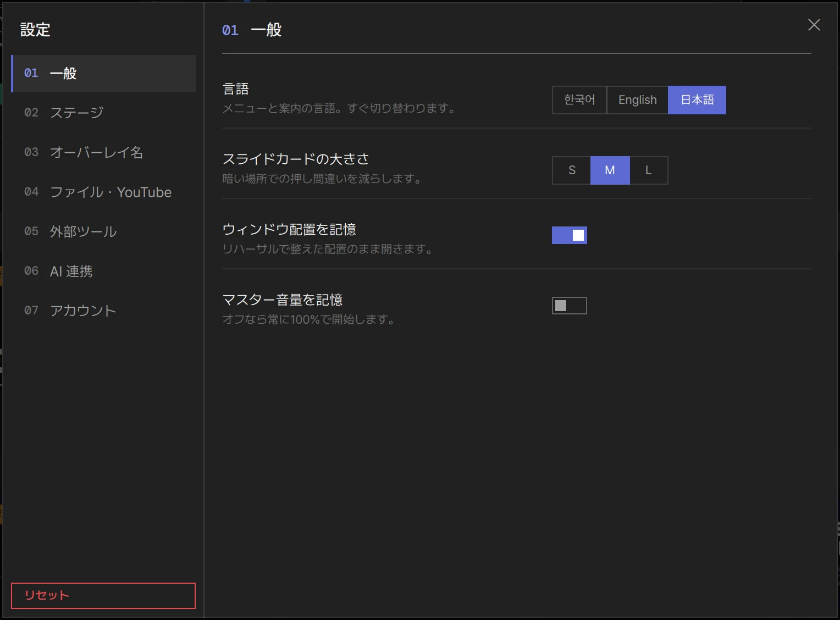Toggle ウィンドウ配置を記憶 switch off
The height and width of the screenshot is (620, 840).
coord(570,235)
